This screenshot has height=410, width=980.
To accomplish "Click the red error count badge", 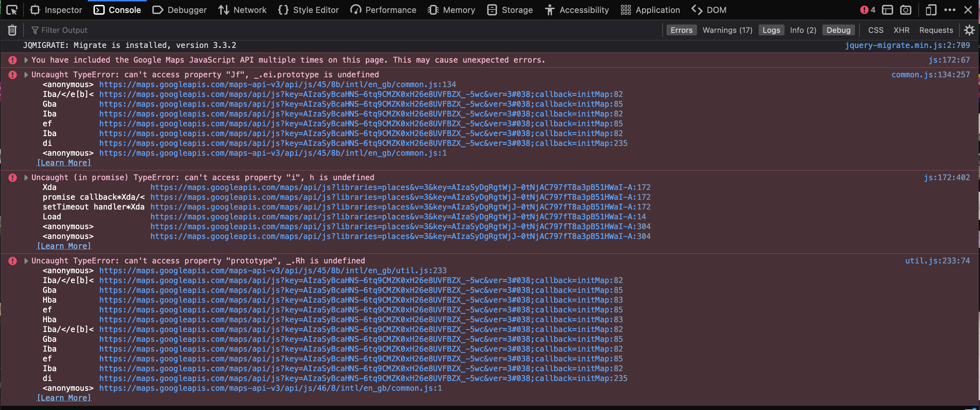I will coord(868,10).
